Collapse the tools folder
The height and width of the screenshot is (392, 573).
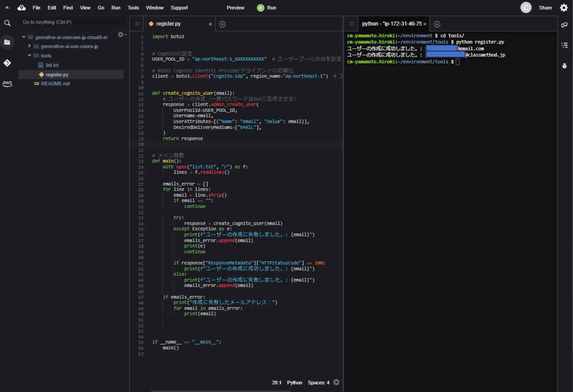[29, 56]
